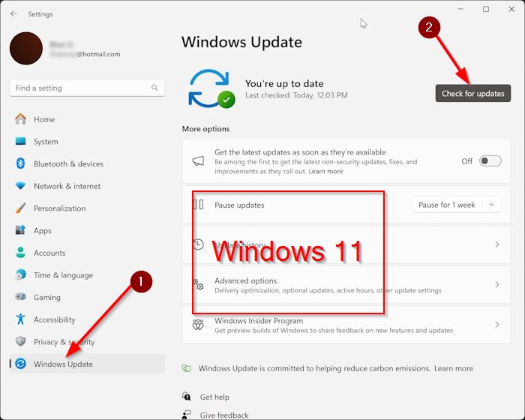This screenshot has width=525, height=420.
Task: Click the Give feedback icon
Action: 187,415
